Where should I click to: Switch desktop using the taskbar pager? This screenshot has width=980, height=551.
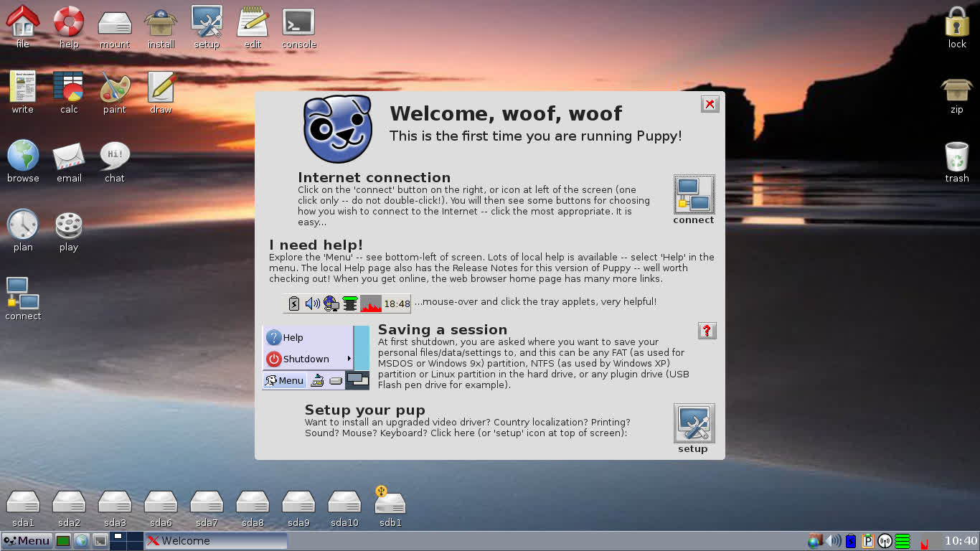tap(126, 541)
